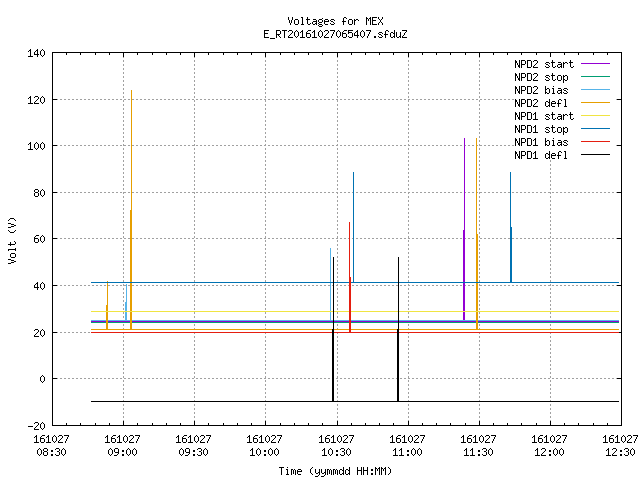Click light blue sample beside NPD2 bias
The width and height of the screenshot is (640, 480).
pyautogui.click(x=595, y=90)
